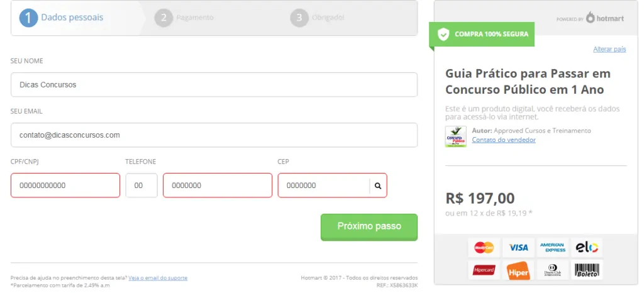Click the product author thumbnail image
The image size is (644, 293).
[456, 136]
